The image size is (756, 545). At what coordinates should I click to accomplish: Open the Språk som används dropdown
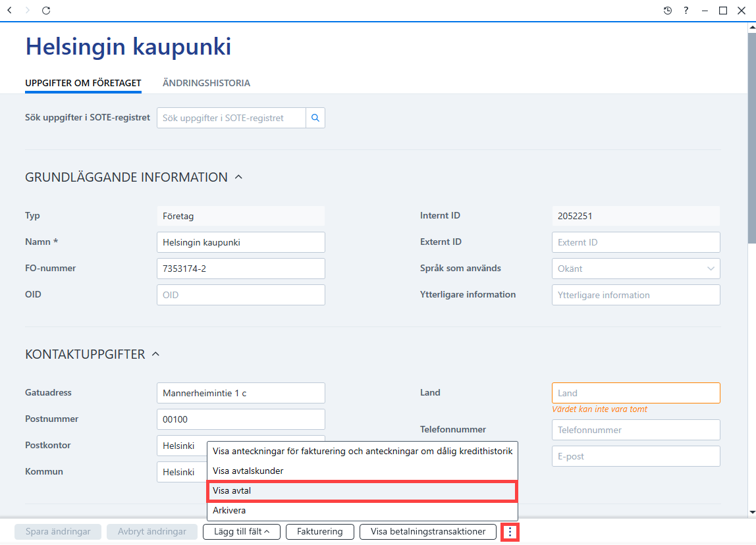point(636,269)
